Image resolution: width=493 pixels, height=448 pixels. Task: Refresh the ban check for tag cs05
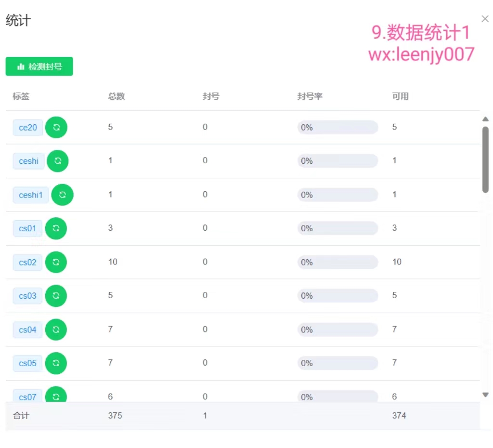tap(56, 363)
